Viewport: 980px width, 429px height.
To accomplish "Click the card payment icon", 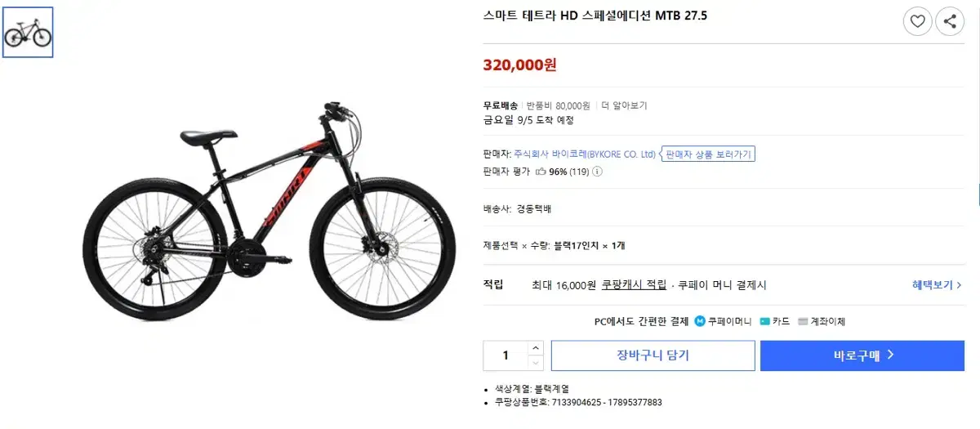I will pos(764,321).
